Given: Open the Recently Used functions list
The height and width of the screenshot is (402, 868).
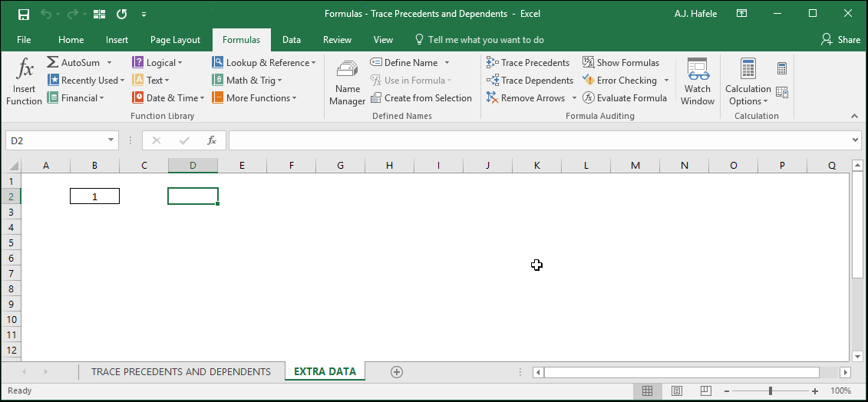Looking at the screenshot, I should (86, 81).
